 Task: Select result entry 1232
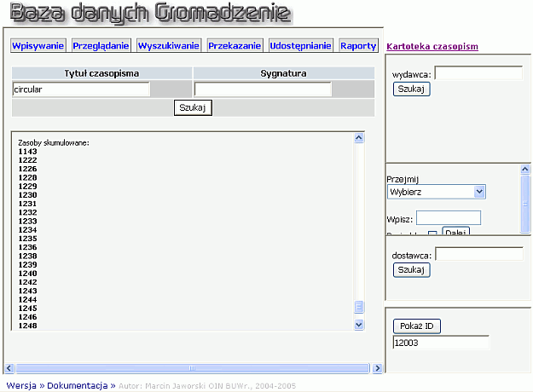point(28,212)
